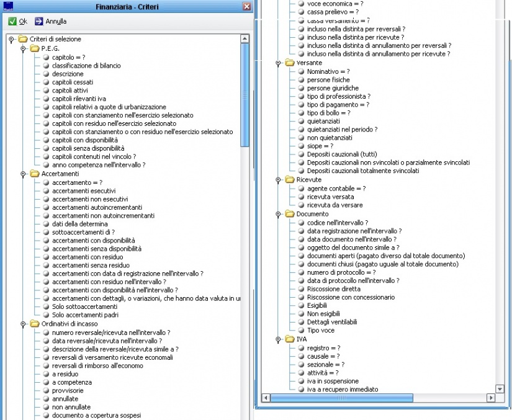Image resolution: width=512 pixels, height=420 pixels.
Task: Select 'tipo di bollo = ?' row
Action: point(329,114)
